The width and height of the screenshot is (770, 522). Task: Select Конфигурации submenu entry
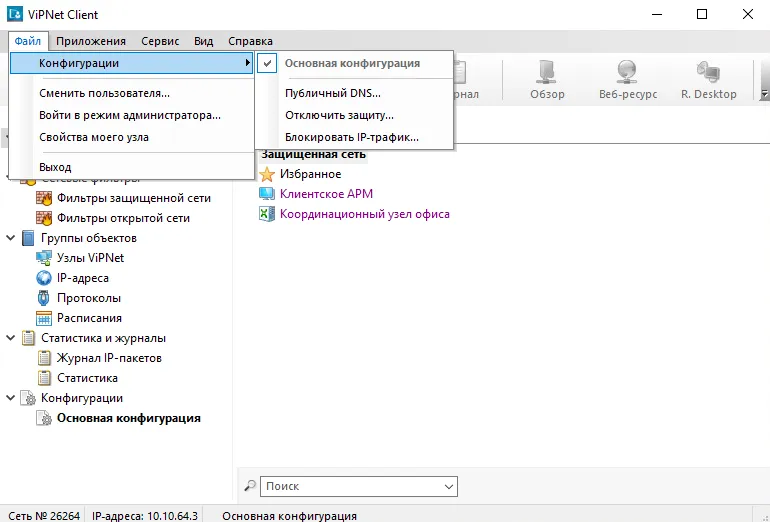(x=132, y=63)
